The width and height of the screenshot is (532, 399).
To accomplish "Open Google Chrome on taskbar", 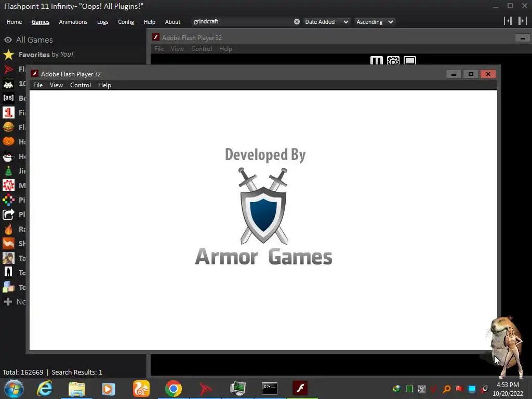I will 174,389.
